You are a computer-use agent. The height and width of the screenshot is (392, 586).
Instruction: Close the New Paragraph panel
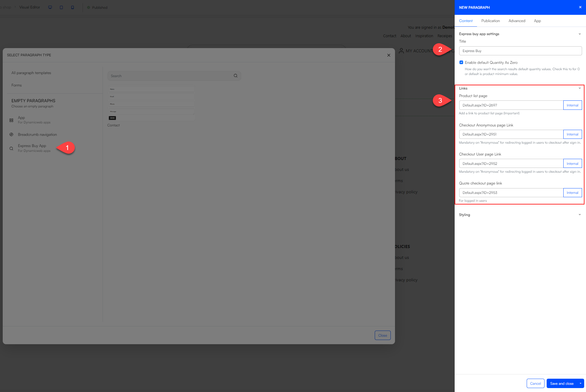click(580, 7)
